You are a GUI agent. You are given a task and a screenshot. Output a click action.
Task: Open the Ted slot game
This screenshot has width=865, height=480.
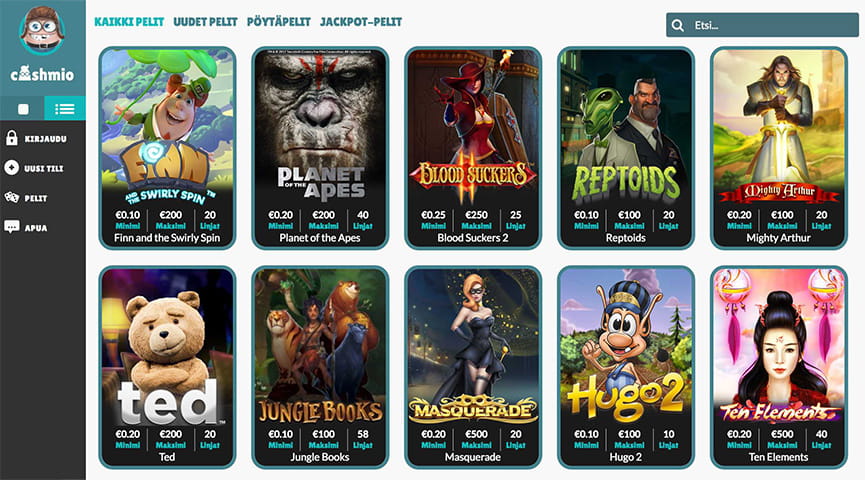[167, 367]
